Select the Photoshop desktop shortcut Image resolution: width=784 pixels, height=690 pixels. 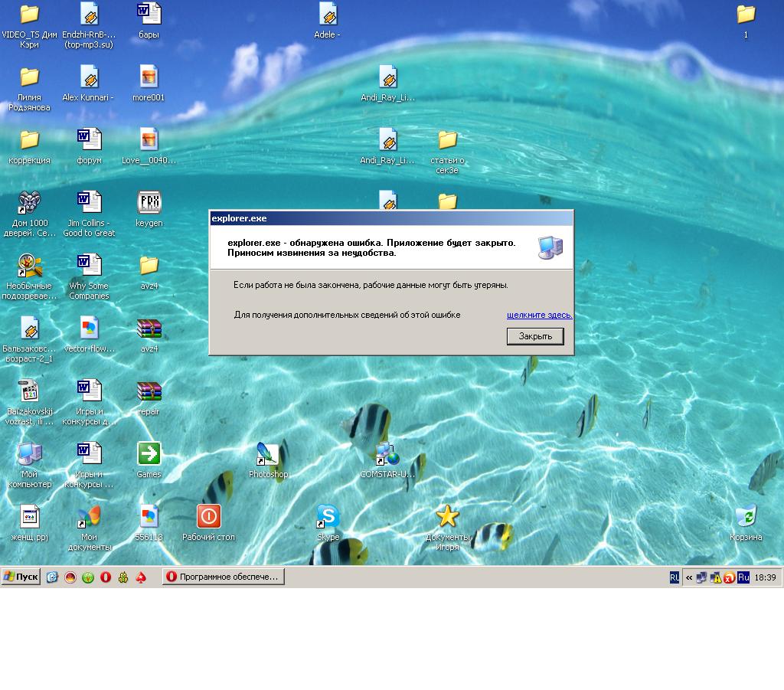pyautogui.click(x=268, y=454)
